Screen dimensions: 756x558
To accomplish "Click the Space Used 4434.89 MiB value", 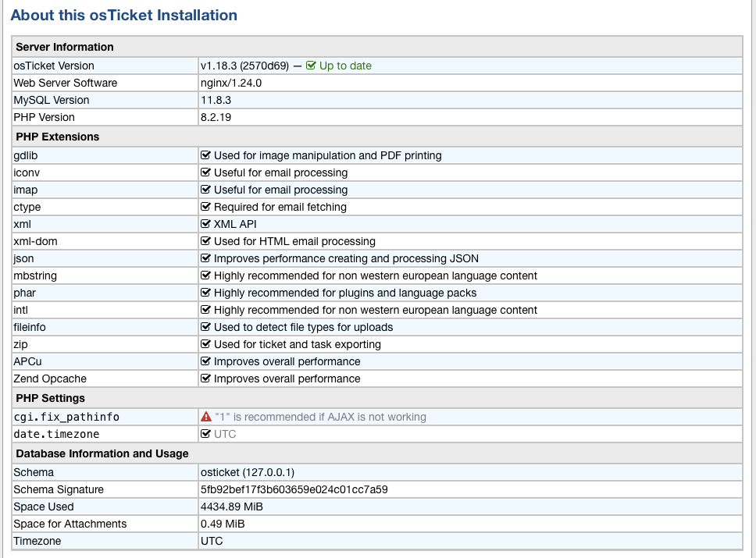I will (x=232, y=506).
